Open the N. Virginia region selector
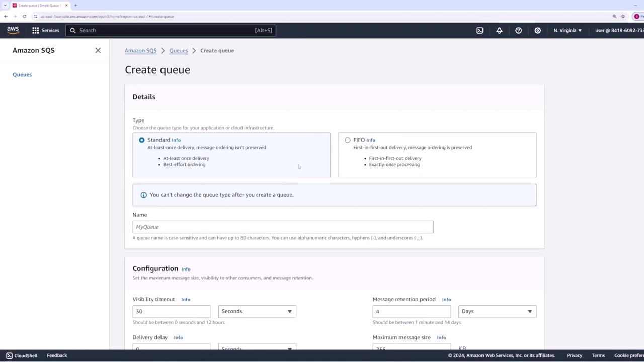Viewport: 644px width, 362px height. tap(568, 30)
